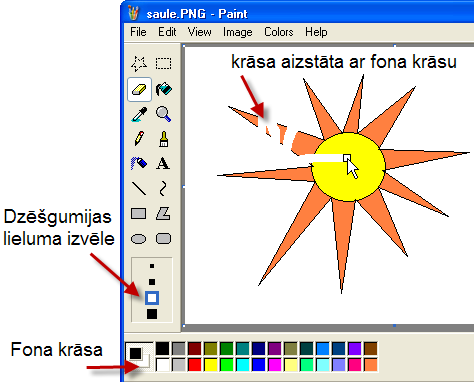Image resolution: width=475 pixels, height=384 pixels.
Task: Pick the bright red palette swatch
Action: (x=195, y=365)
